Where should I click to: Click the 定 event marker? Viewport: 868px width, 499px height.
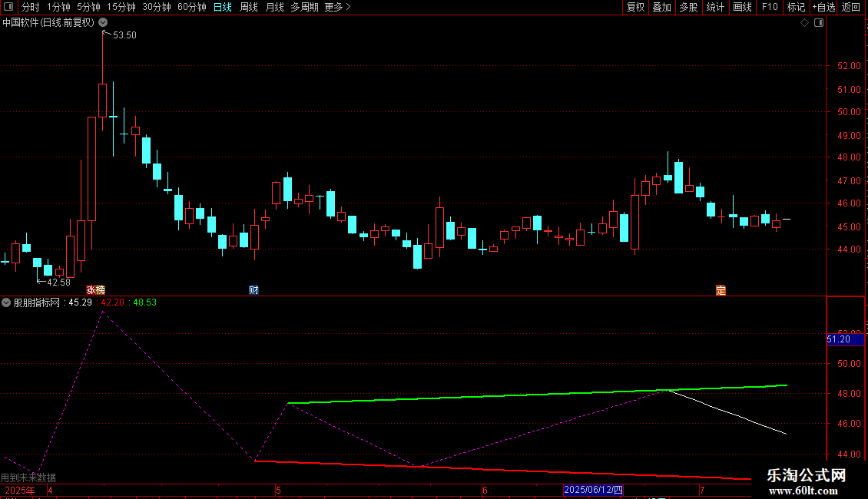721,290
